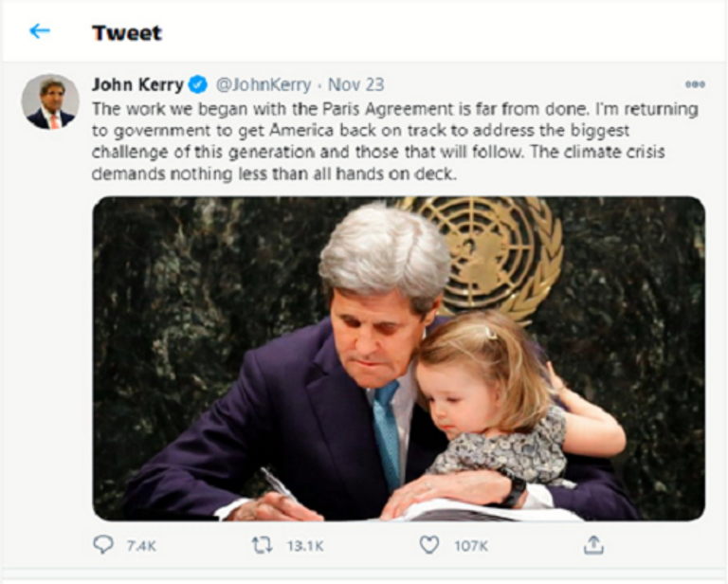Image resolution: width=728 pixels, height=584 pixels.
Task: Click the John Kerry display name
Action: pyautogui.click(x=137, y=85)
